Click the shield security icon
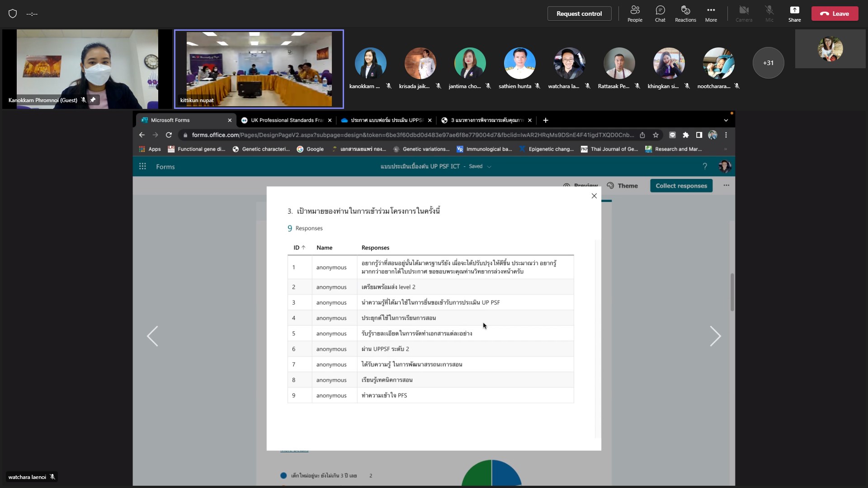 [13, 14]
